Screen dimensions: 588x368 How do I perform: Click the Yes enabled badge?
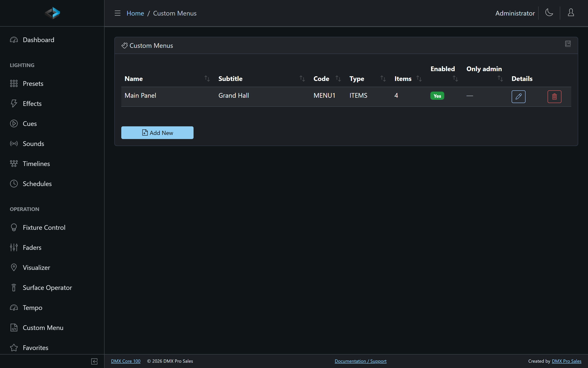[437, 96]
